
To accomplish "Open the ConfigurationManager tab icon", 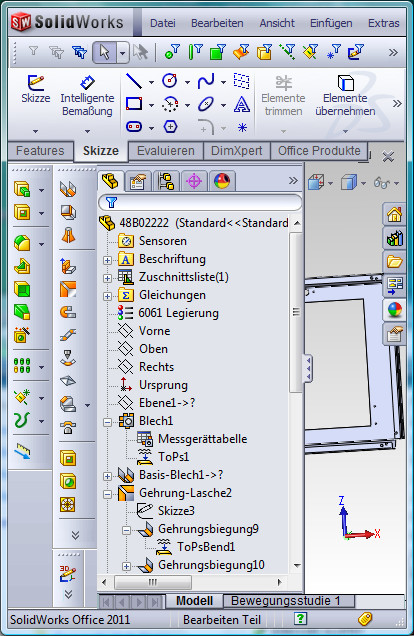I will click(166, 181).
